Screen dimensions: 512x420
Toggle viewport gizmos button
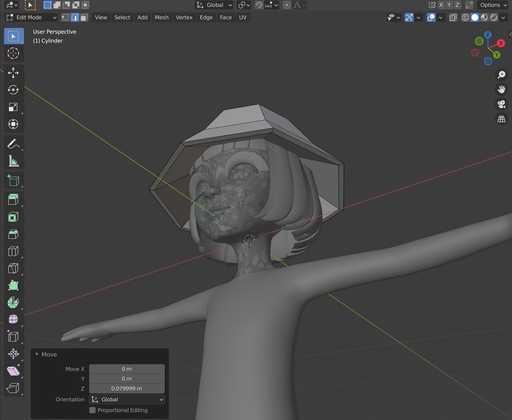point(409,17)
